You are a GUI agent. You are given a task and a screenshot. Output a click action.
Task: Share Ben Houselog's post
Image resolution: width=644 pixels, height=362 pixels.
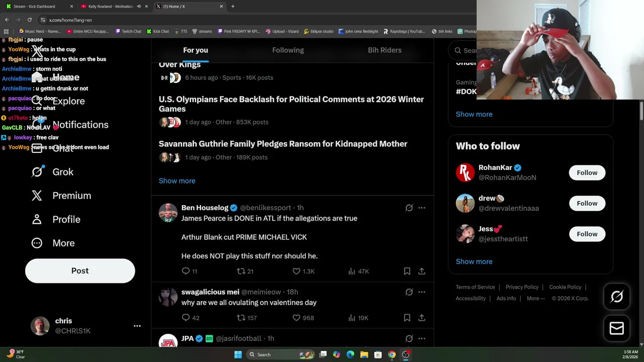(422, 271)
